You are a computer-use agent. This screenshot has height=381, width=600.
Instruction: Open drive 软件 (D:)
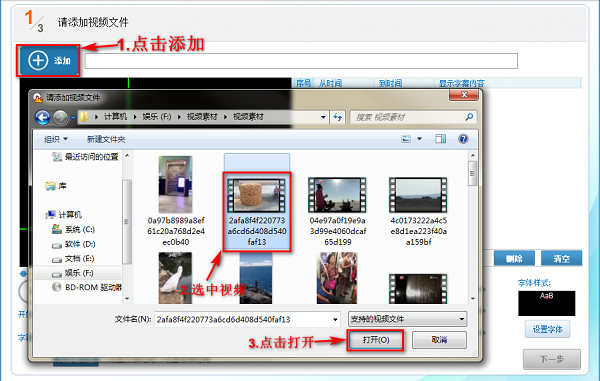tap(73, 244)
